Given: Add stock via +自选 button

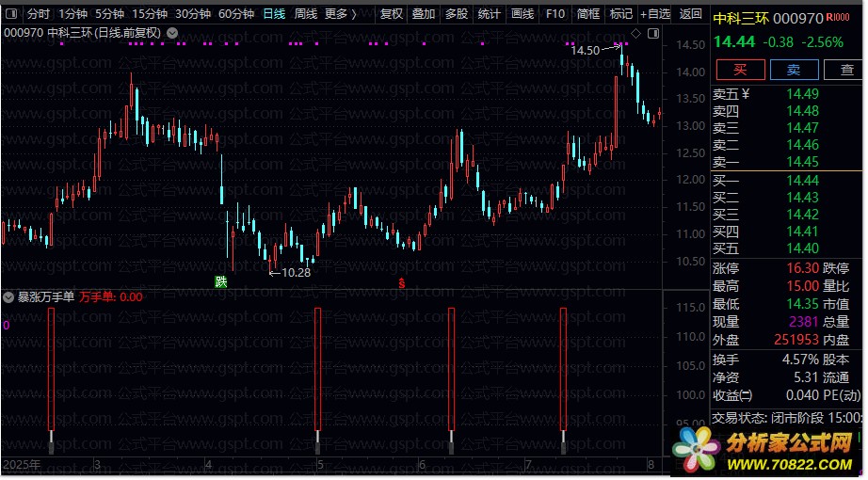Looking at the screenshot, I should point(655,13).
